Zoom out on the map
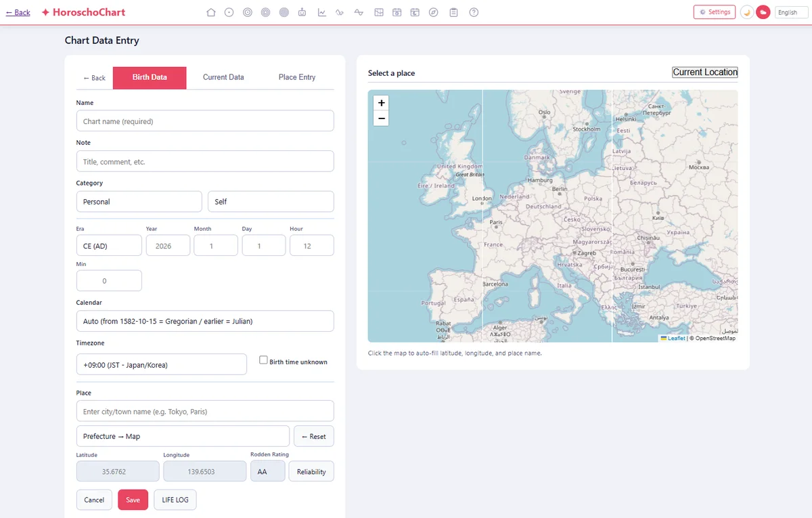Image resolution: width=812 pixels, height=518 pixels. tap(382, 118)
